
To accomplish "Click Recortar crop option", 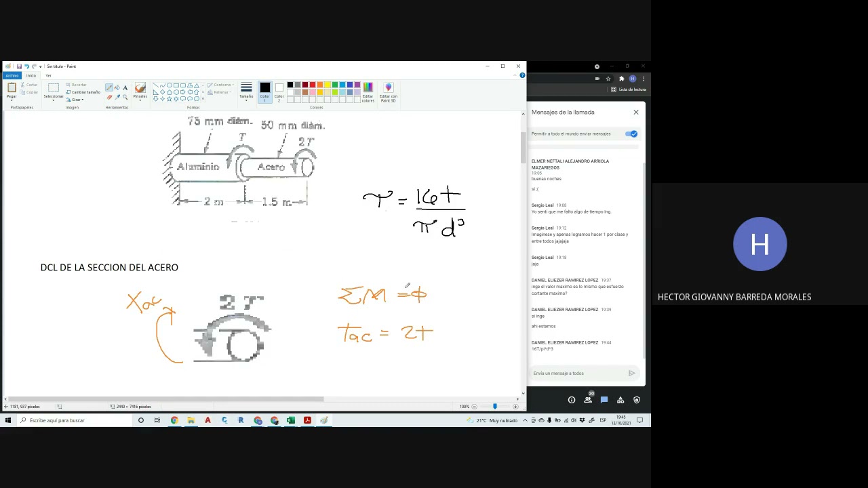I will [x=76, y=85].
